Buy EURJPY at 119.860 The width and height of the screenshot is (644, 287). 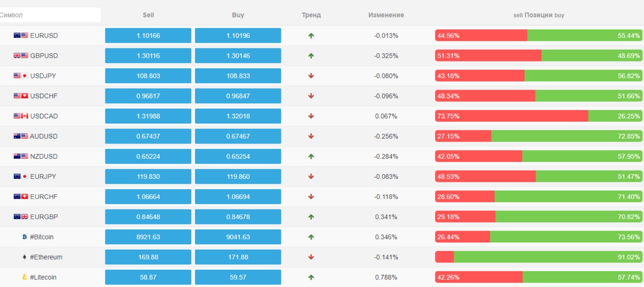[x=238, y=176]
